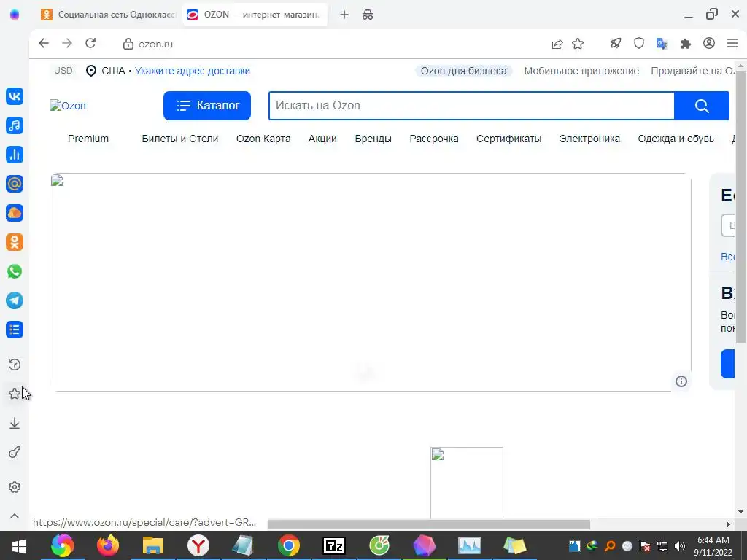Click the banner info (i) icon
Viewport: 747px width, 560px height.
click(x=681, y=381)
